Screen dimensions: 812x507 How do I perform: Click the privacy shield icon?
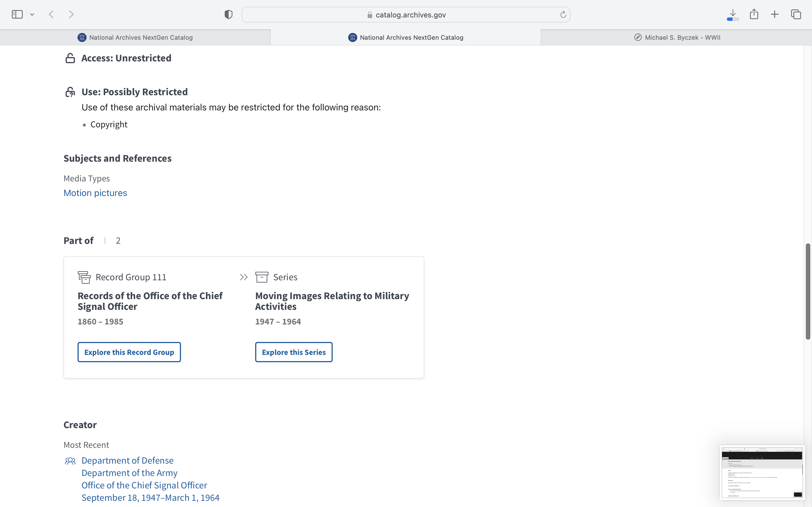coord(228,14)
